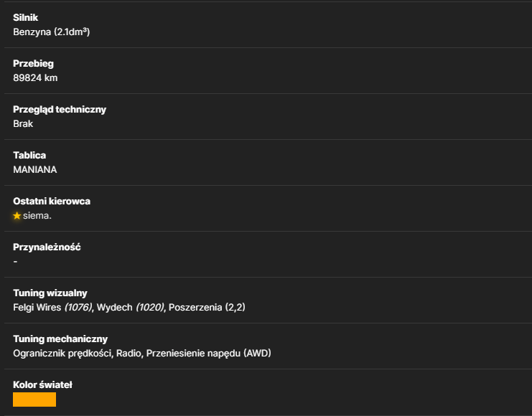The image size is (532, 416).
Task: Click the Ostatni kierowca heading
Action: coord(52,202)
